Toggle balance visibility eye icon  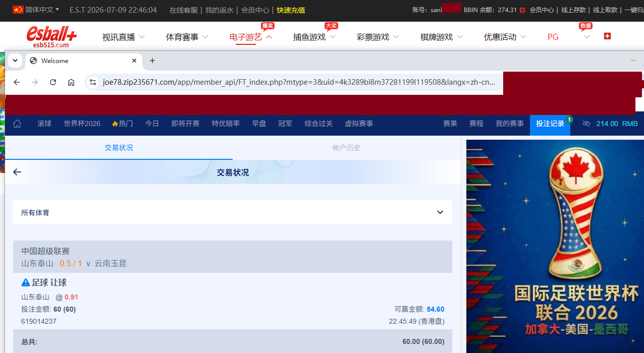[586, 124]
